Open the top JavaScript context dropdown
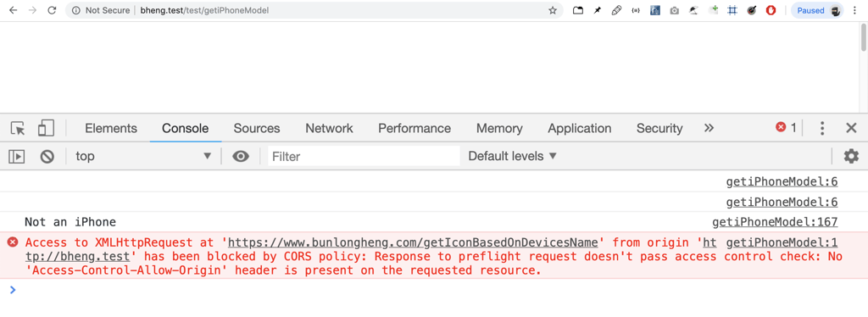Image resolution: width=868 pixels, height=317 pixels. 143,157
